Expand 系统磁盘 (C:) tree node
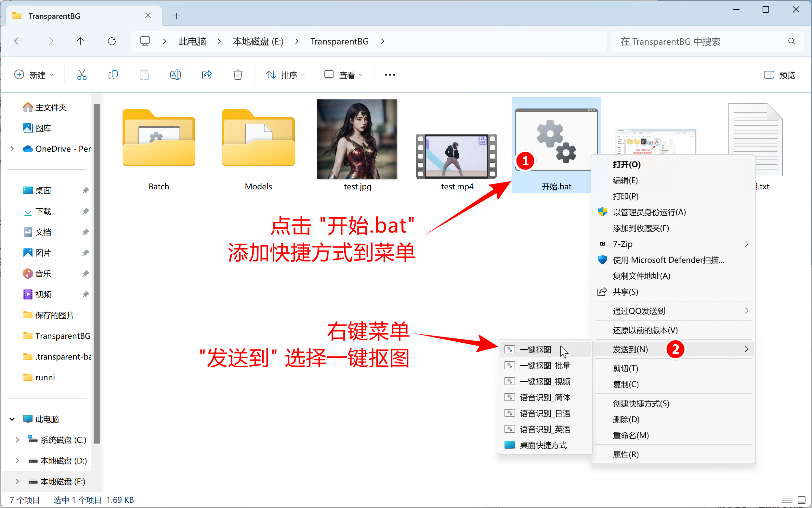 point(18,440)
